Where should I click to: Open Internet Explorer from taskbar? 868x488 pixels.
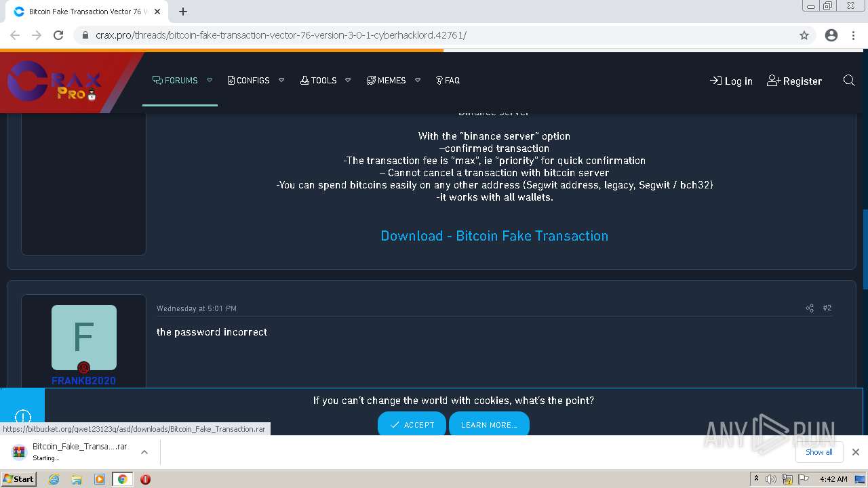click(54, 479)
